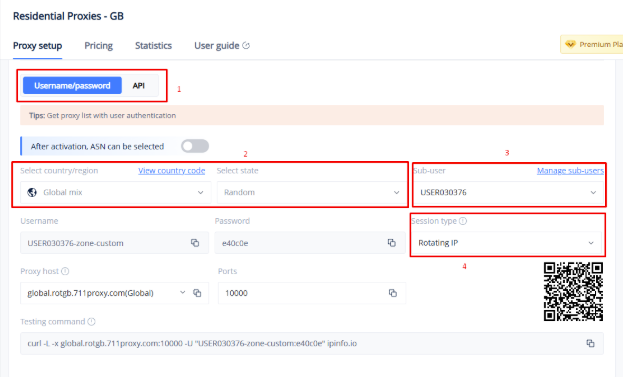Click the Session type info icon
The image size is (627, 378).
pyautogui.click(x=463, y=221)
